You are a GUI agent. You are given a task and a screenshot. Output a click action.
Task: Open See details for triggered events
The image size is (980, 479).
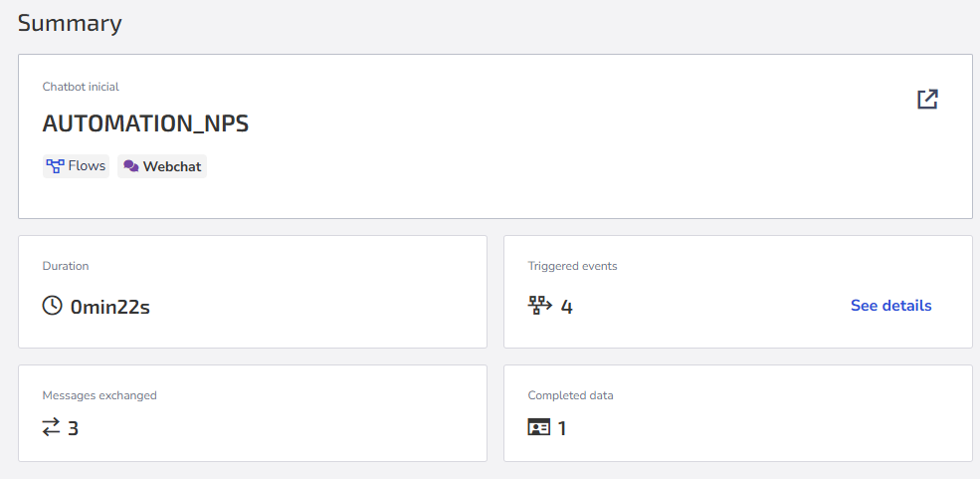[x=890, y=306]
